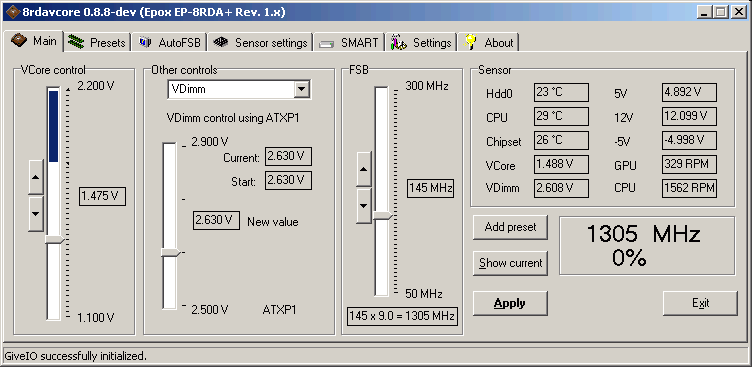The width and height of the screenshot is (752, 367).
Task: Click the 12V sensor 12.099 V value
Action: (x=690, y=117)
